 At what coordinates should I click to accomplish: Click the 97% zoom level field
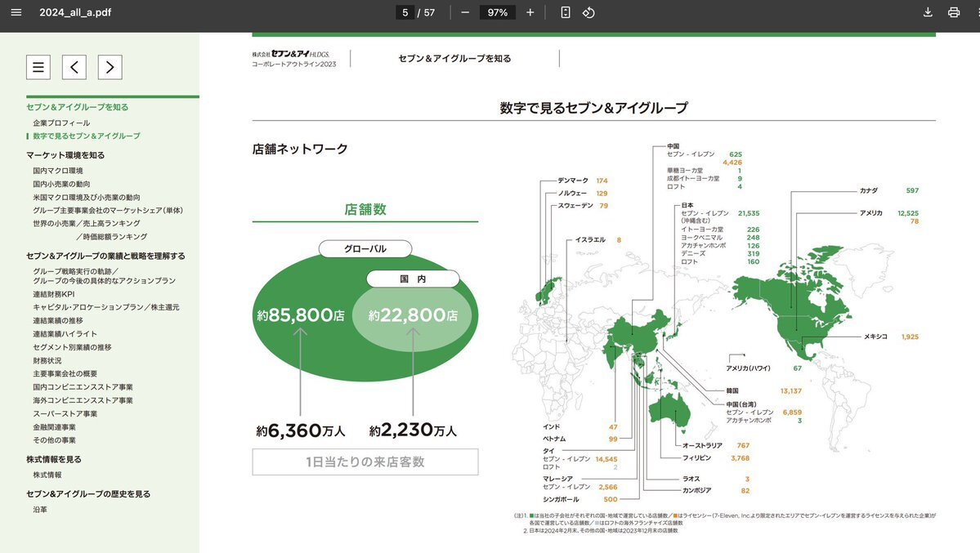point(498,12)
